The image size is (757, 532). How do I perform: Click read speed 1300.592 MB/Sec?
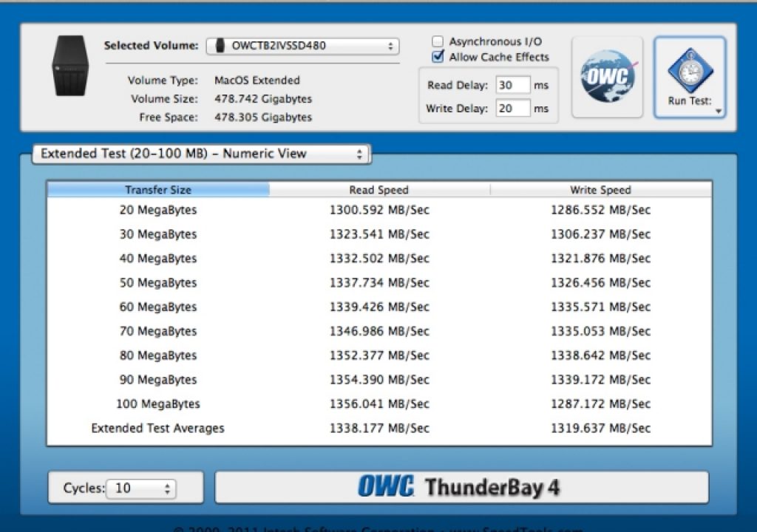379,210
